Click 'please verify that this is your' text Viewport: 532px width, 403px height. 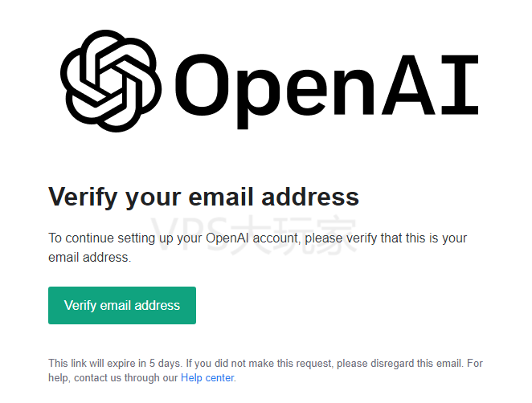(386, 238)
